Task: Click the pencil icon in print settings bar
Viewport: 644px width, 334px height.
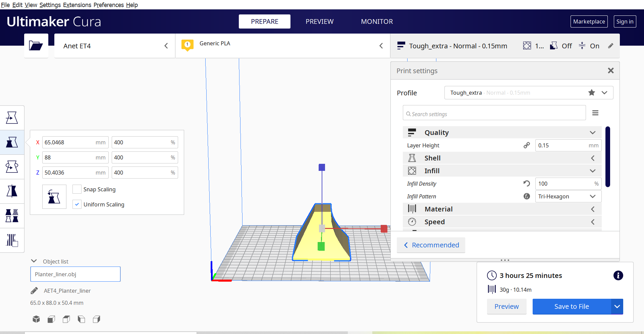Action: (611, 46)
